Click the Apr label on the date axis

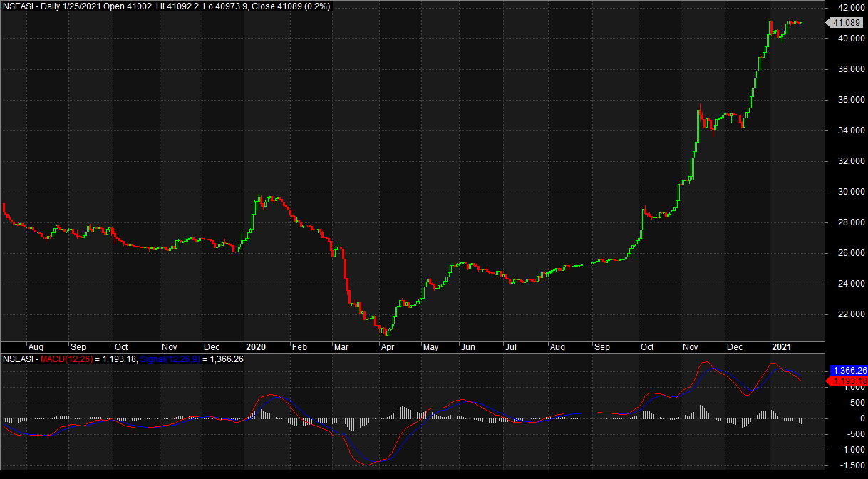click(387, 347)
